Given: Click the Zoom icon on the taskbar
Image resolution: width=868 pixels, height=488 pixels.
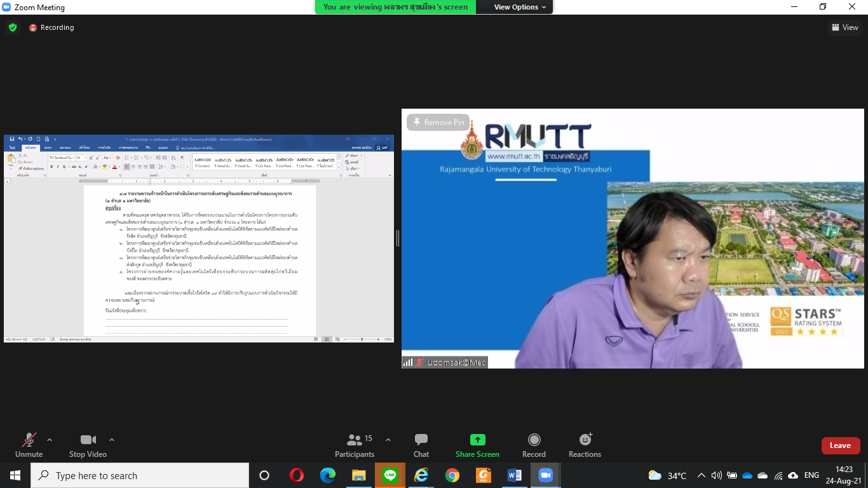Looking at the screenshot, I should 546,475.
